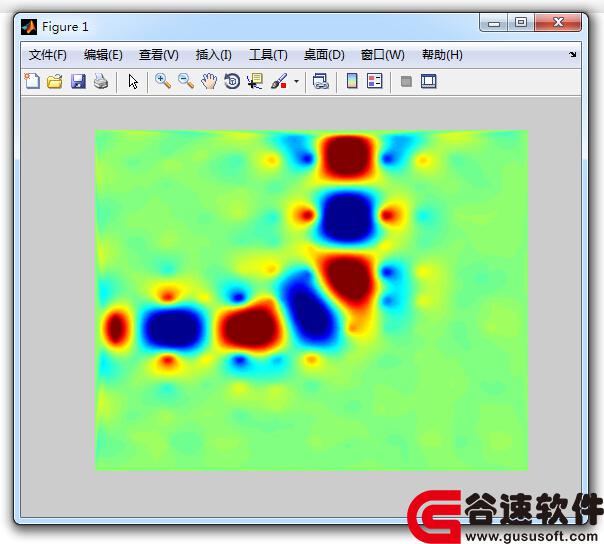Open the 编辑(E) menu

tap(103, 55)
